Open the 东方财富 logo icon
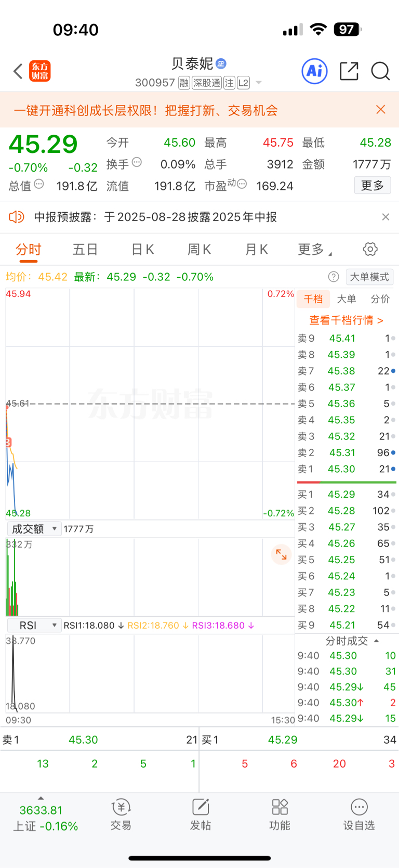This screenshot has width=399, height=868. (x=40, y=71)
